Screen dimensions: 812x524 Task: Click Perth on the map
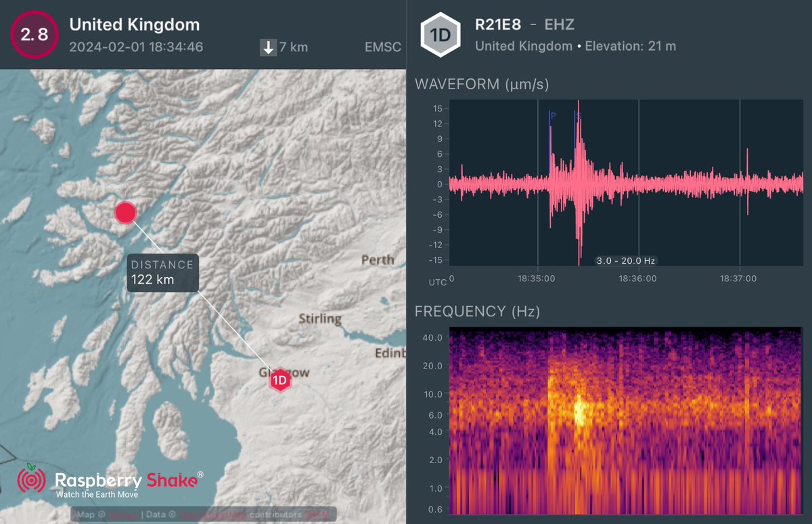[x=378, y=260]
